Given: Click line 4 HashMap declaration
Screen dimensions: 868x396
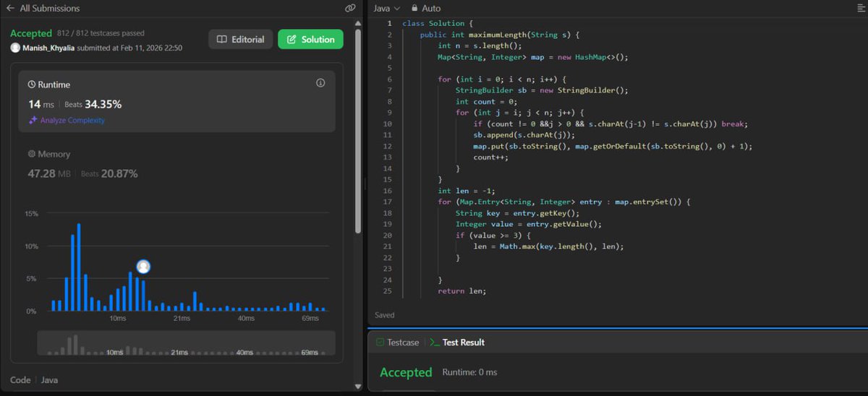Looking at the screenshot, I should click(533, 57).
